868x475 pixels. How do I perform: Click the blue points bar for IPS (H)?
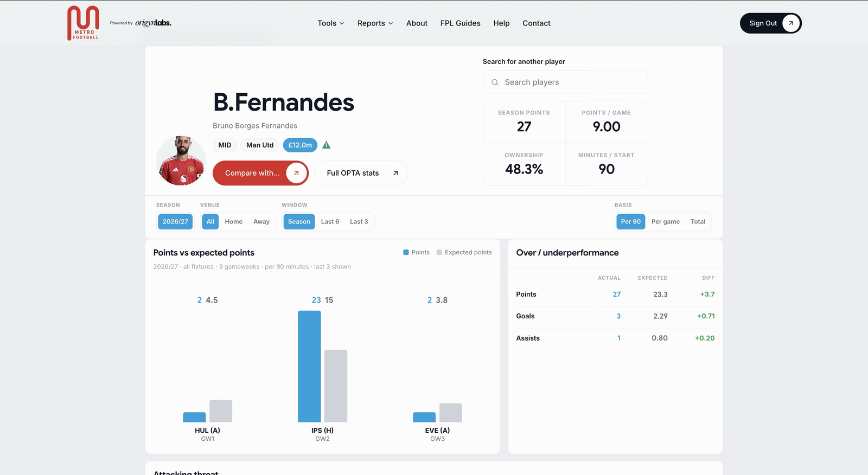click(x=309, y=367)
